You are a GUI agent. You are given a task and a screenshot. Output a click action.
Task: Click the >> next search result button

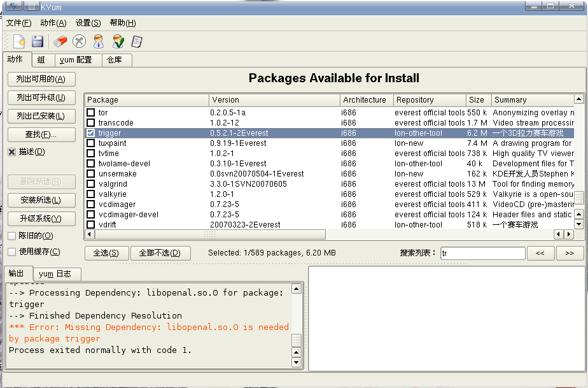pyautogui.click(x=570, y=253)
